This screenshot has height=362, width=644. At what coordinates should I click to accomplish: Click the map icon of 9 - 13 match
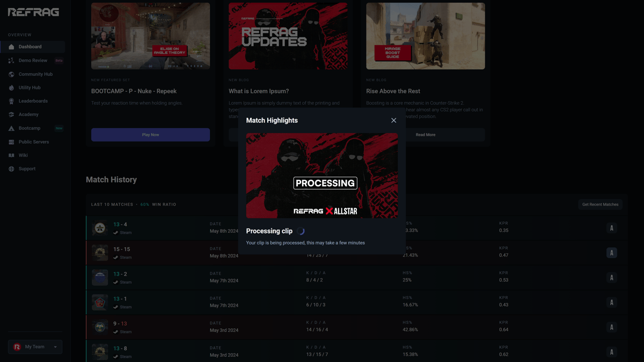click(100, 327)
